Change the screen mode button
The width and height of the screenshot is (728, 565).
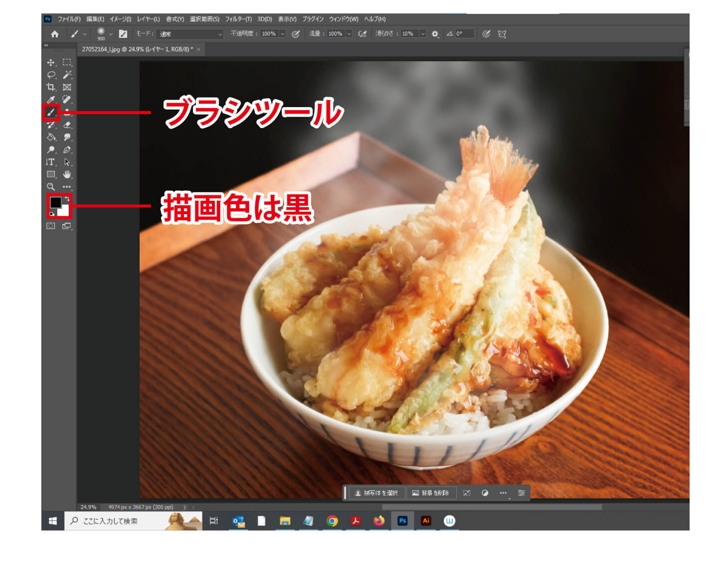tap(67, 226)
